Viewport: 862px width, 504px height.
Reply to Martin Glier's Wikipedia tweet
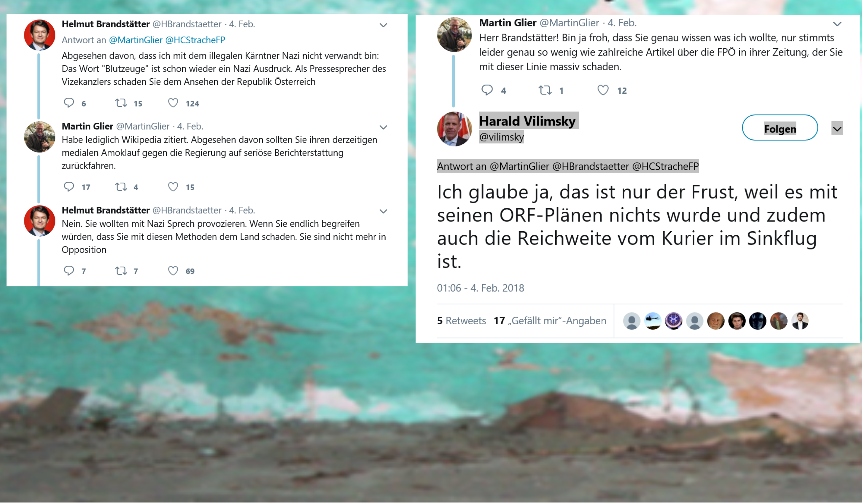click(69, 187)
